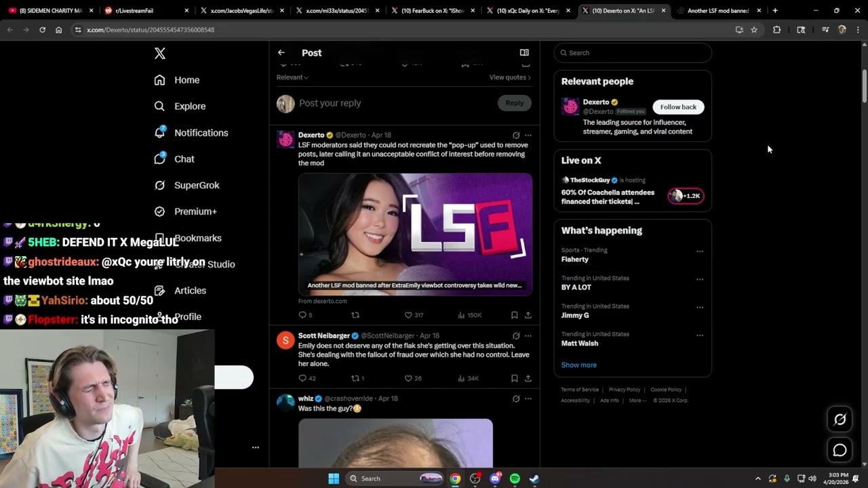View analytics showing 150K views
Viewport: 868px width, 488px height.
(x=469, y=315)
